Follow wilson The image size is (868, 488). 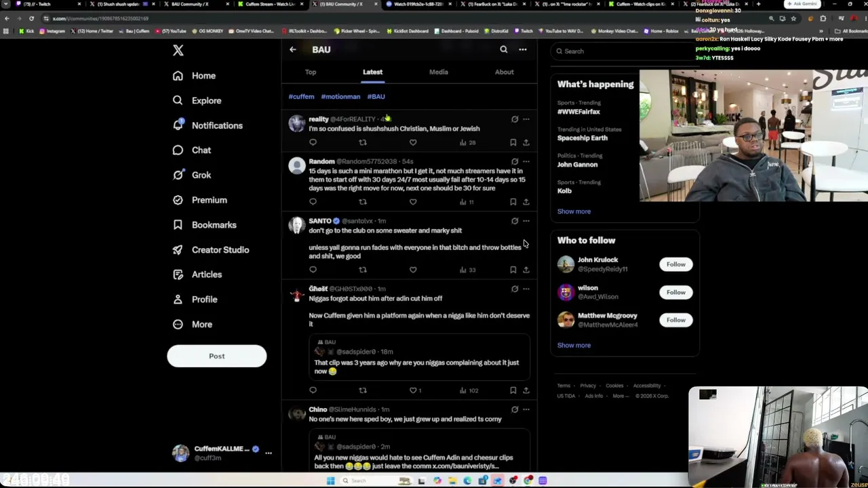point(675,292)
